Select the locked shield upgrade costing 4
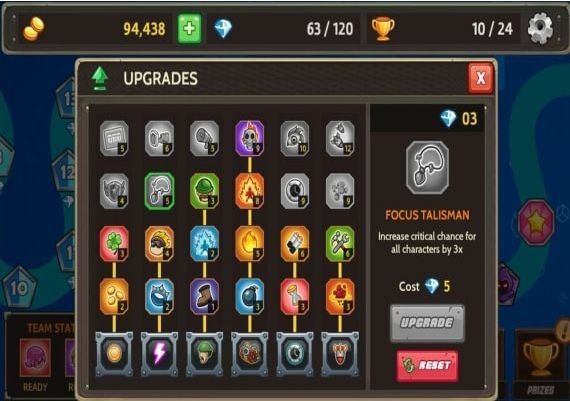 pyautogui.click(x=114, y=191)
